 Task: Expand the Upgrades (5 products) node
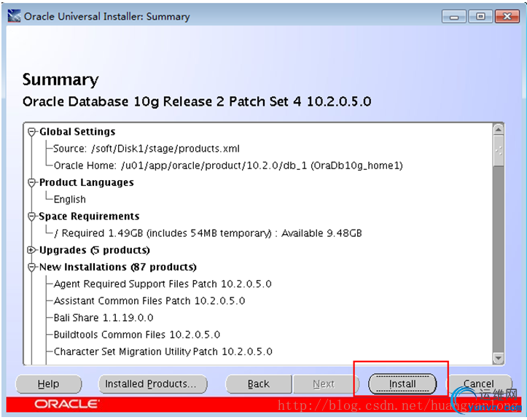coord(31,250)
